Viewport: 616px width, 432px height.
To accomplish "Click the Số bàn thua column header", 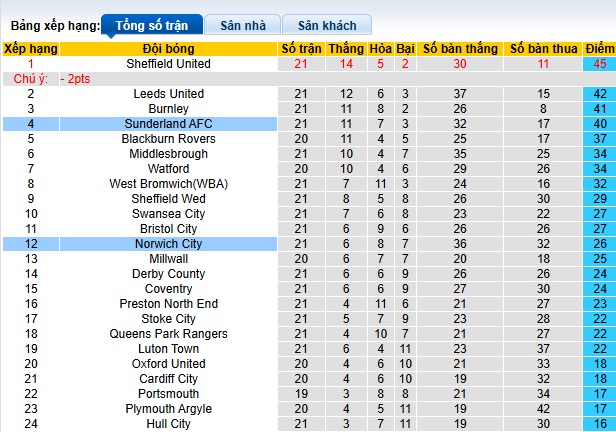I will click(543, 48).
